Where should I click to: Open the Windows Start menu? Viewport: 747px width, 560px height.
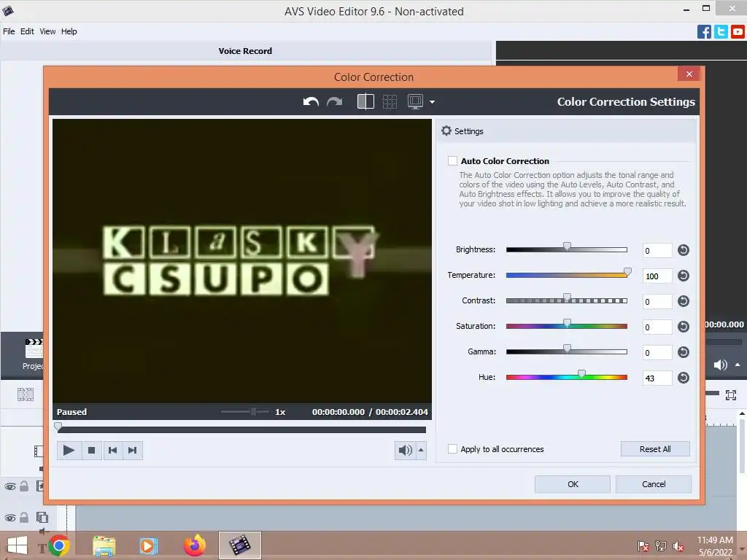(x=18, y=545)
